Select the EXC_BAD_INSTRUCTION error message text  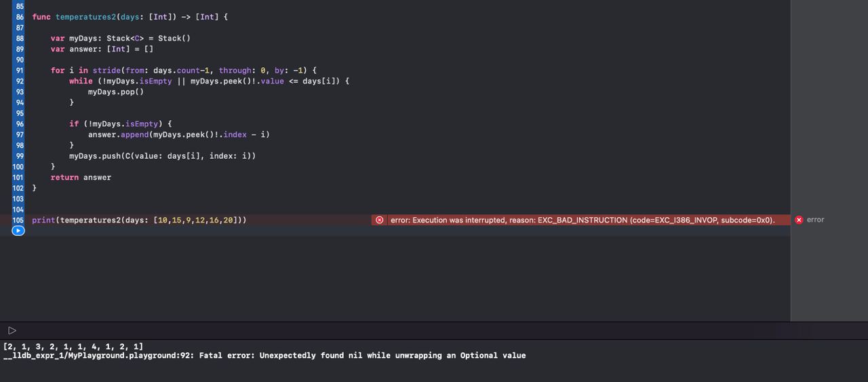pos(583,220)
